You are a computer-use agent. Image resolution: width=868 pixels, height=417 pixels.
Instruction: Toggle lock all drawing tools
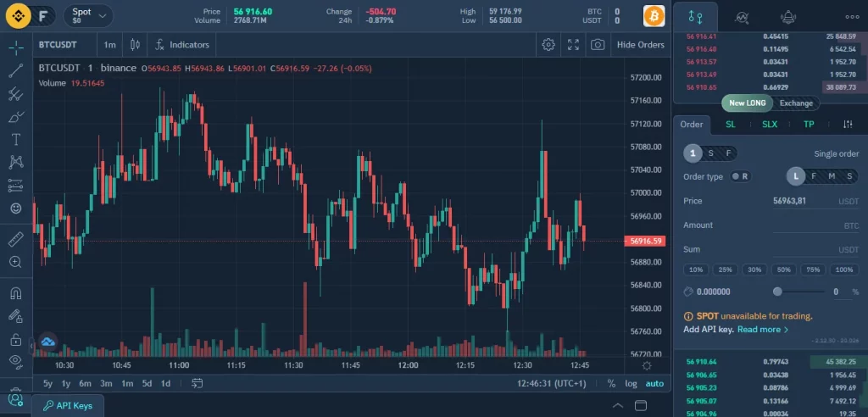point(16,339)
